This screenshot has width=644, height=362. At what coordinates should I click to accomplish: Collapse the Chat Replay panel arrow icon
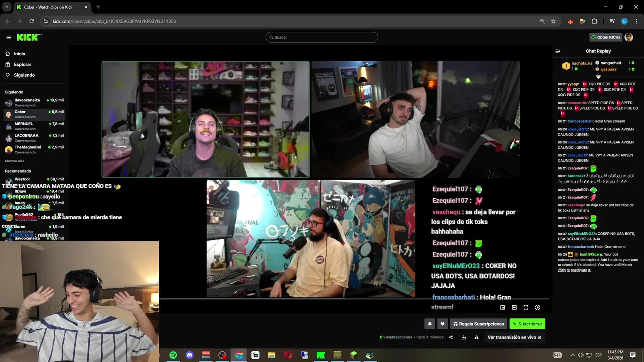558,51
